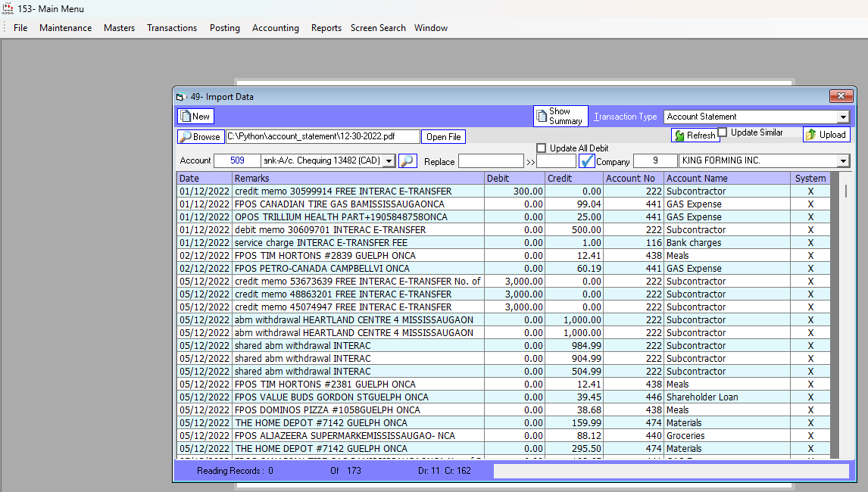Image resolution: width=868 pixels, height=492 pixels.
Task: Click the Replace text field
Action: coord(491,161)
